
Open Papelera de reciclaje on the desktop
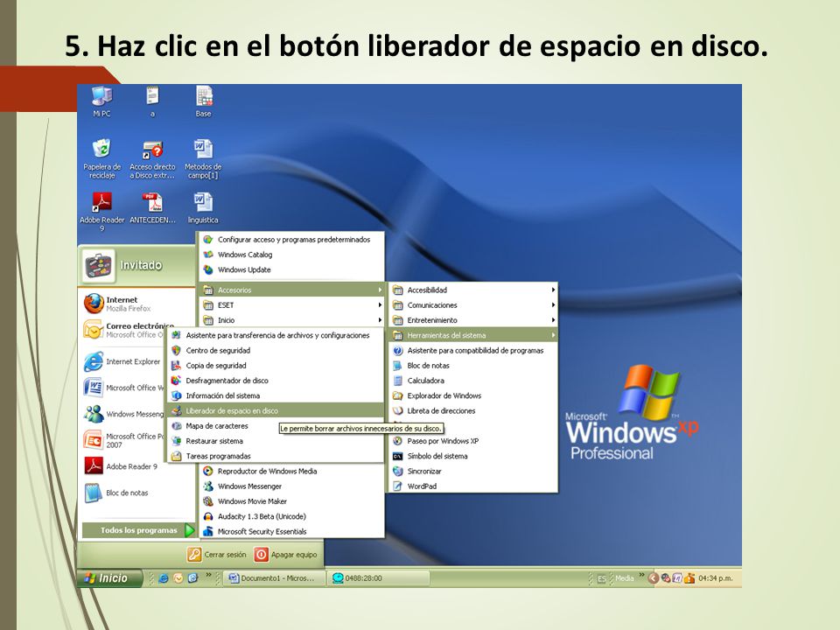pyautogui.click(x=101, y=158)
